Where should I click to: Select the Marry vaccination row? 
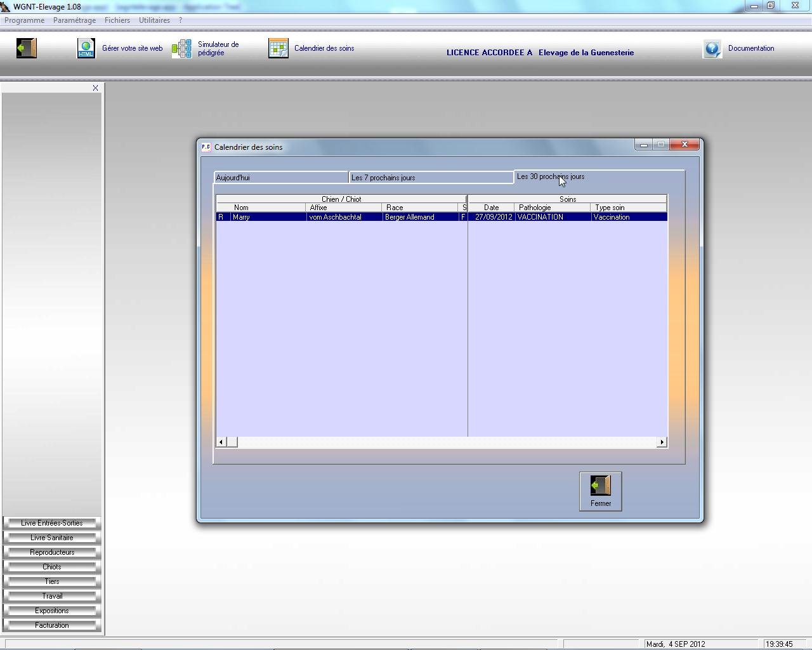coord(441,217)
